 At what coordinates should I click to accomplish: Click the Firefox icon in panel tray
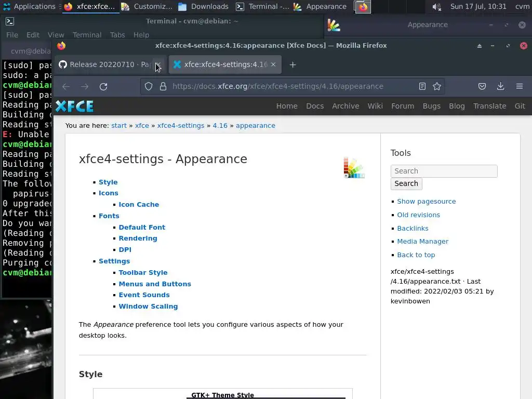pyautogui.click(x=363, y=7)
